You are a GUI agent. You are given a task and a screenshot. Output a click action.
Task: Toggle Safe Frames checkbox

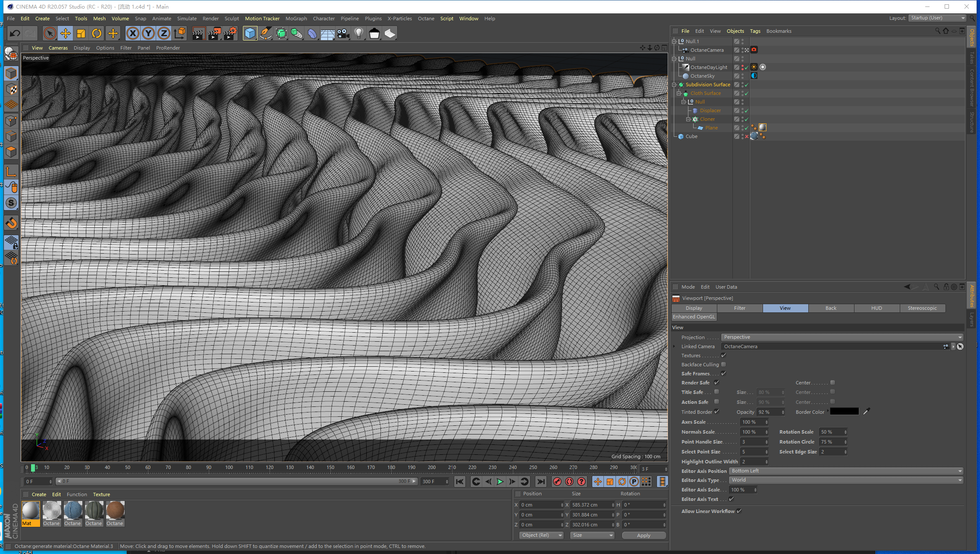[724, 374]
